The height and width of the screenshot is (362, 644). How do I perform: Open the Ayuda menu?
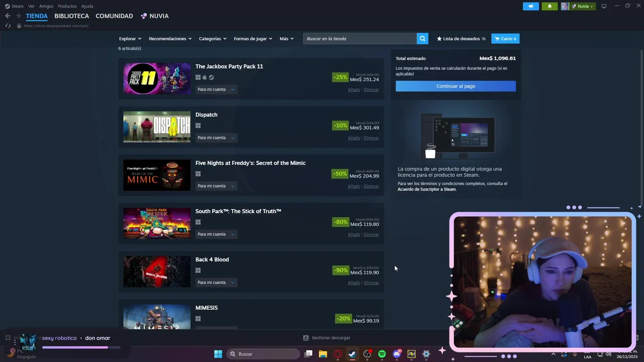click(x=87, y=6)
